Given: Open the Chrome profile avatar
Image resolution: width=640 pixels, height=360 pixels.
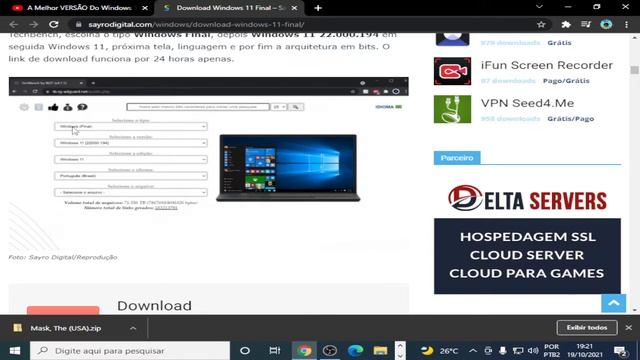Looking at the screenshot, I should tap(606, 24).
